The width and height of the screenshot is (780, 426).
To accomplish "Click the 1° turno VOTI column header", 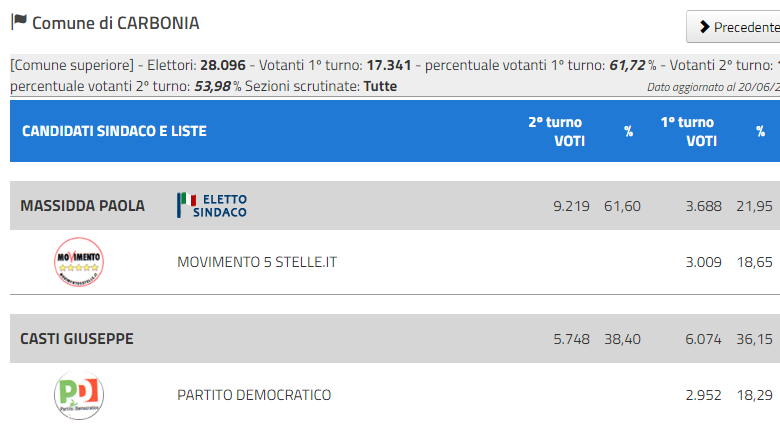I will (688, 131).
